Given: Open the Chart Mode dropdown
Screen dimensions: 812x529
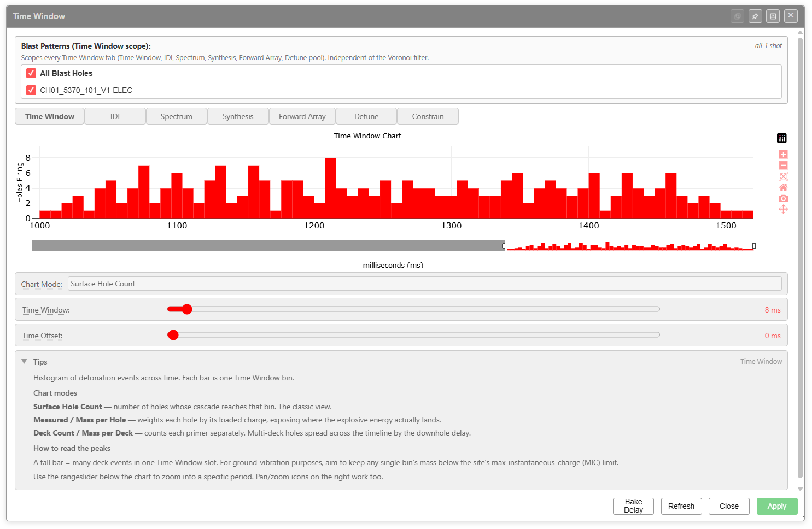Looking at the screenshot, I should (424, 284).
